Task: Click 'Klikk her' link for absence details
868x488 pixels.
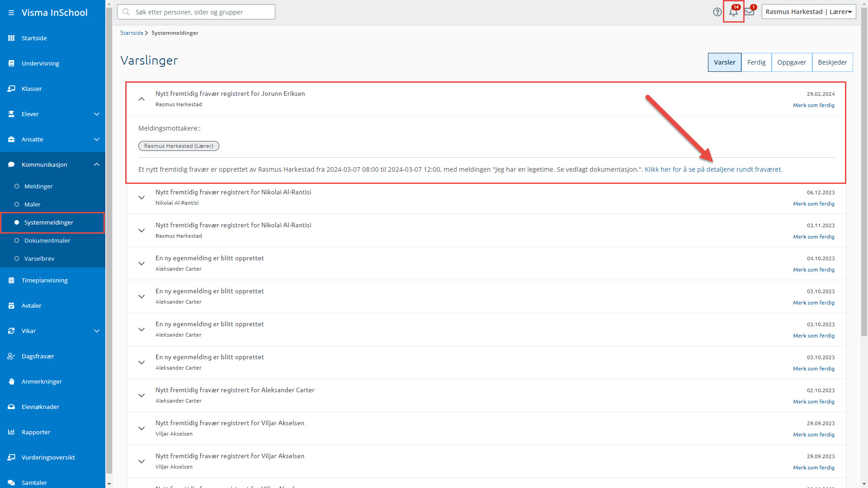Action: 712,169
